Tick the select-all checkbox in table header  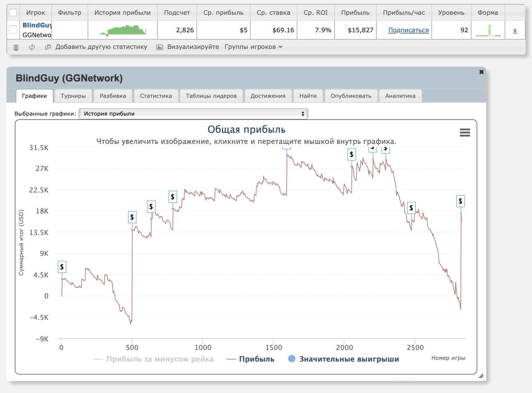(x=13, y=13)
